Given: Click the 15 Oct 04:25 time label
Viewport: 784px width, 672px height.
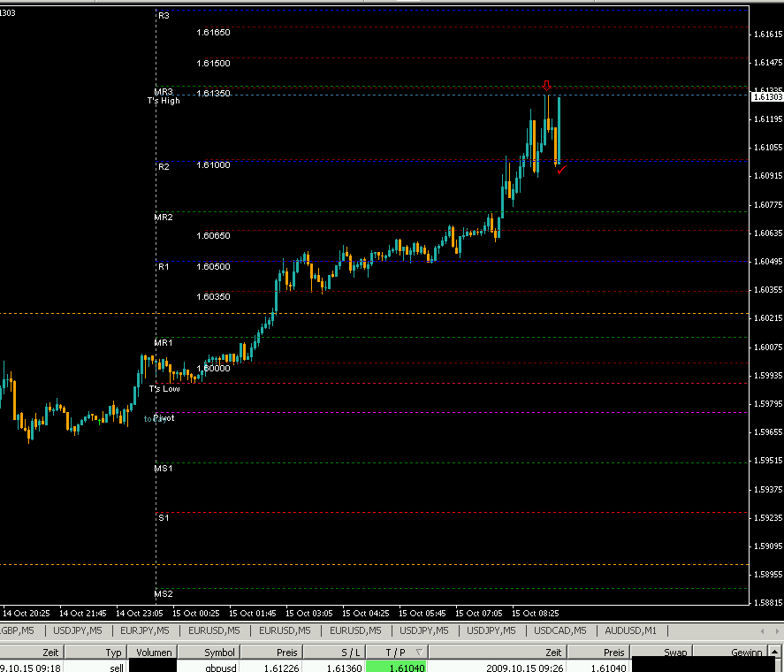Looking at the screenshot, I should [x=366, y=614].
